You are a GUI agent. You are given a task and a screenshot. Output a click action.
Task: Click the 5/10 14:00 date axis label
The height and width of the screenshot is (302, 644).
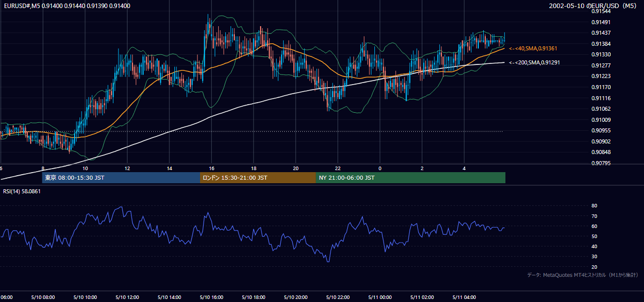tap(169, 297)
